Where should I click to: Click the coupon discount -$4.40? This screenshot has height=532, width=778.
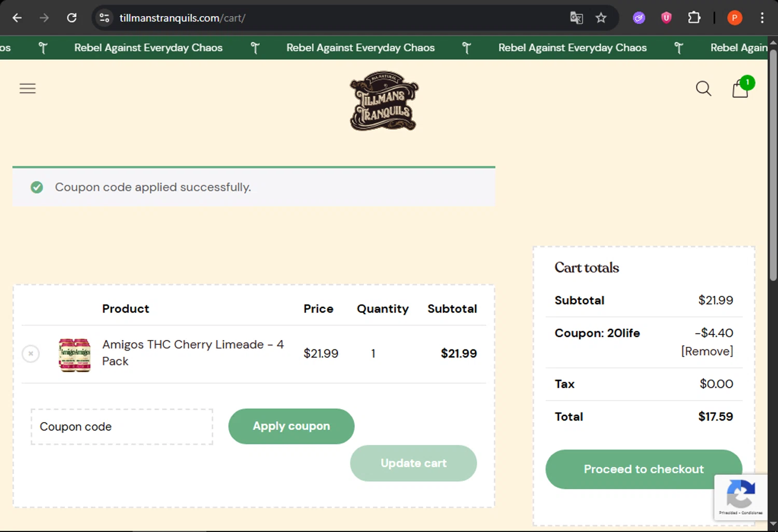click(x=714, y=333)
